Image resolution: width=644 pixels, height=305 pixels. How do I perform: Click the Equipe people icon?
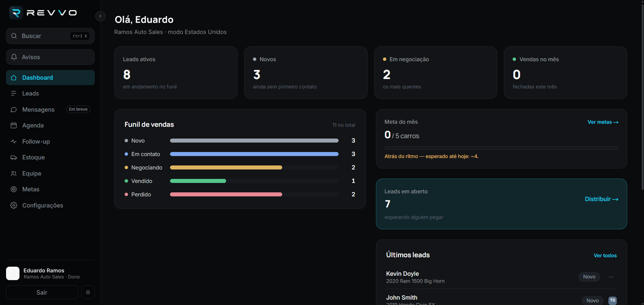click(x=14, y=174)
